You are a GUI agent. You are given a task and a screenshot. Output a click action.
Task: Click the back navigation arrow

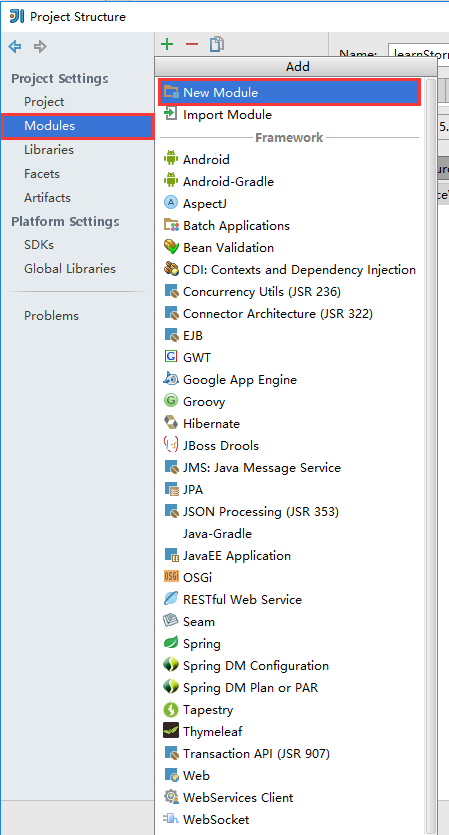pyautogui.click(x=15, y=46)
